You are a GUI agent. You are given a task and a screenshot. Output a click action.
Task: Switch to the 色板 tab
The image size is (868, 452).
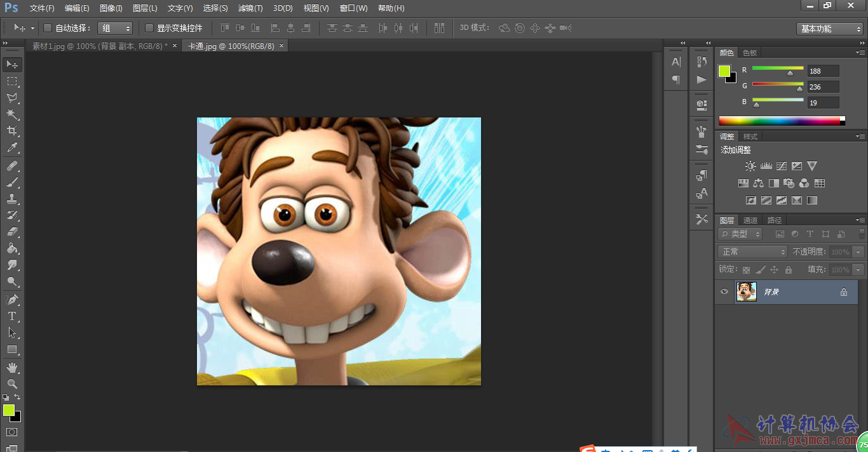750,53
